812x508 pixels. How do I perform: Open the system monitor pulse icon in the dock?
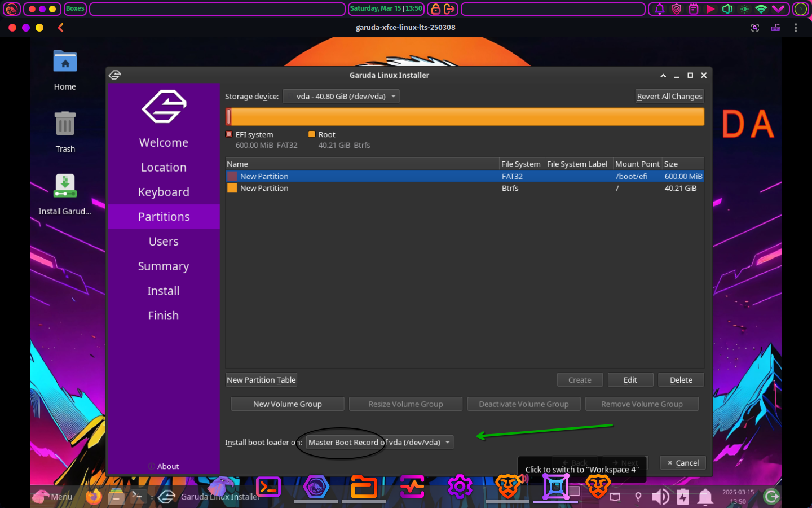pyautogui.click(x=412, y=487)
